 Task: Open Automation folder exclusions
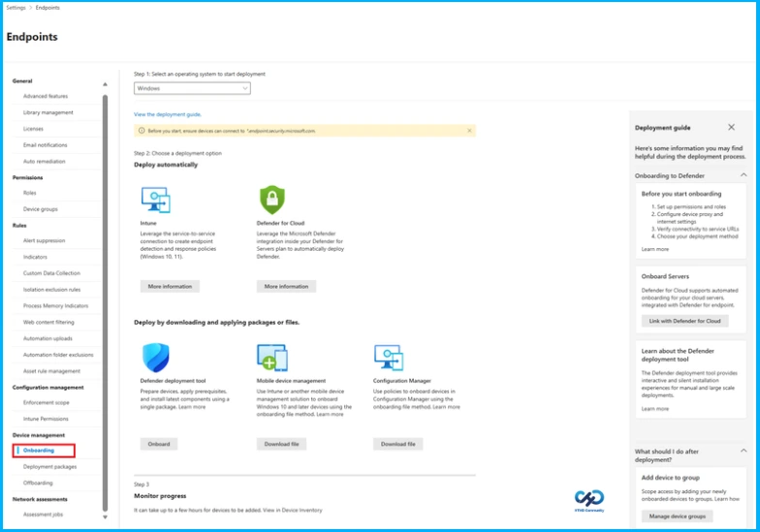[58, 355]
